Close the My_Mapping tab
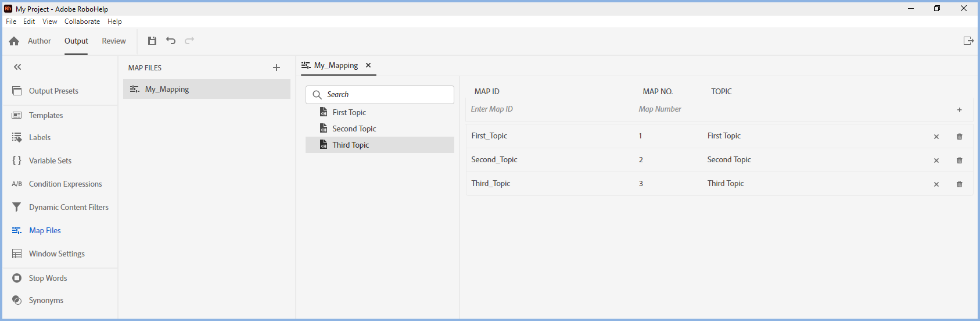Viewport: 980px width, 321px height. tap(368, 66)
